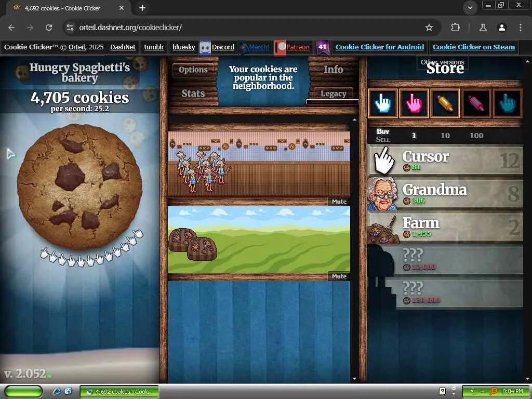Viewport: 532px width, 399px height.
Task: Open Chrome Labs flask icon
Action: tap(483, 28)
